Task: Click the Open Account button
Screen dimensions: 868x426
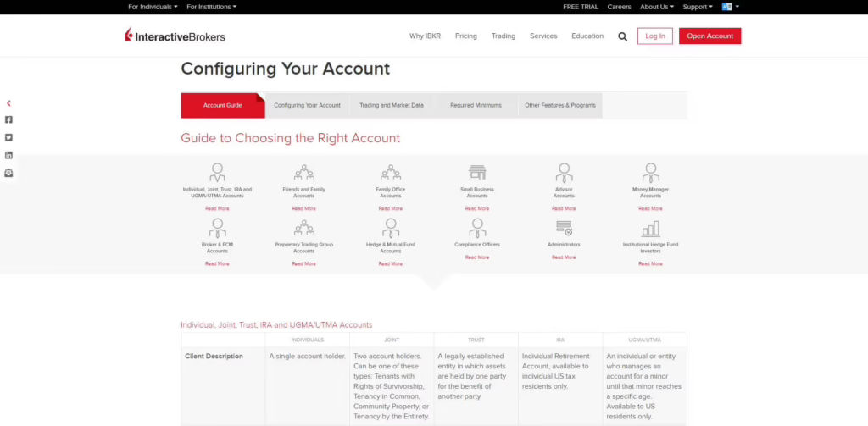Action: tap(709, 36)
